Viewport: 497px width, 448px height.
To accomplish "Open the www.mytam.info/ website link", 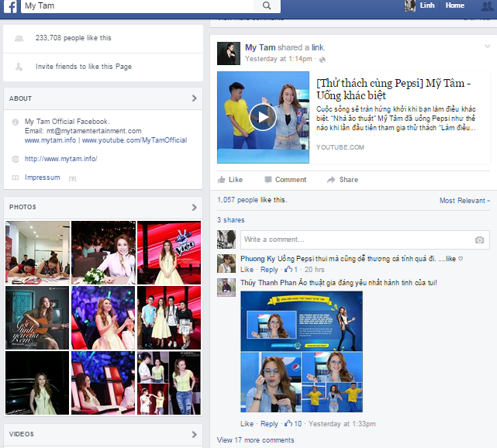I will tap(60, 159).
